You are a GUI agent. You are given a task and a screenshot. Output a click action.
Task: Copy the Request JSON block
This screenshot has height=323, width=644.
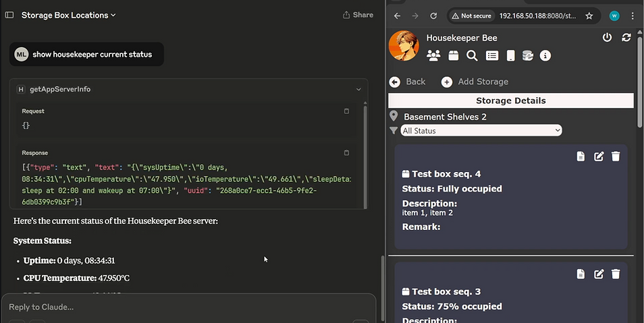tap(346, 111)
